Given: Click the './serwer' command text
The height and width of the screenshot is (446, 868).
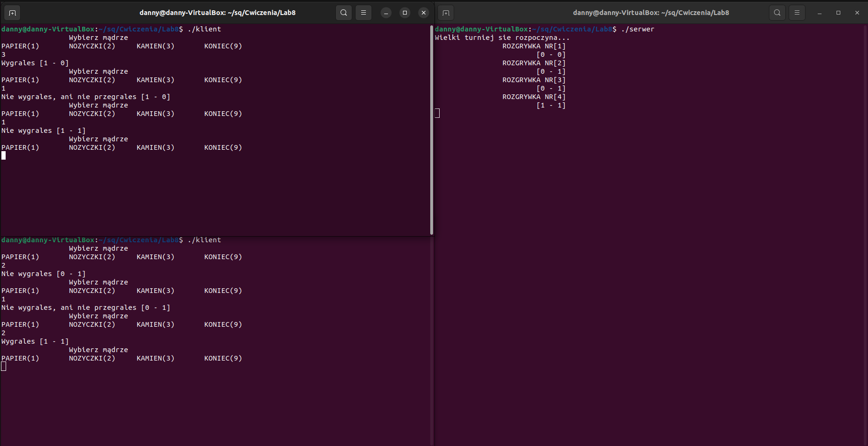Looking at the screenshot, I should [637, 29].
